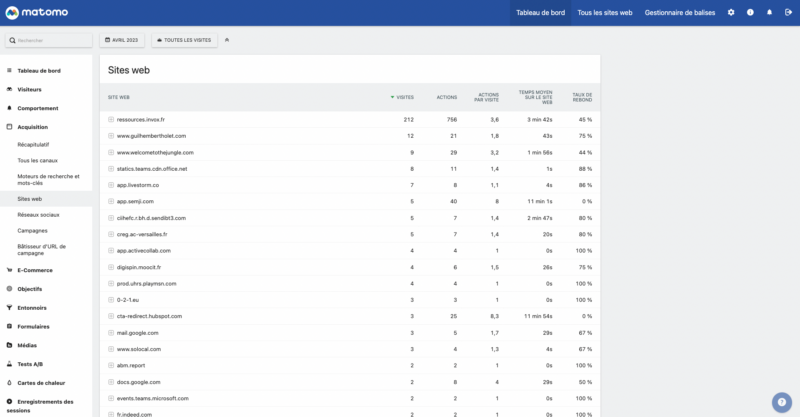Expand the E-Commerce sidebar section

(35, 270)
